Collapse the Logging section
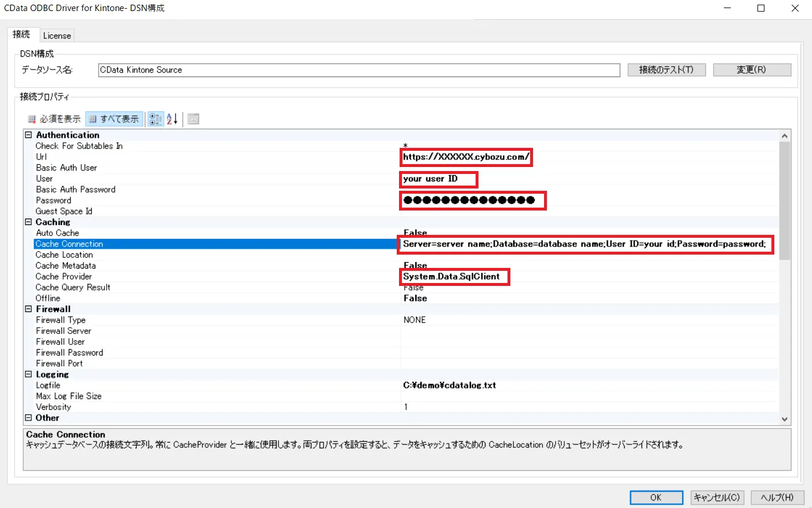812x508 pixels. point(28,374)
